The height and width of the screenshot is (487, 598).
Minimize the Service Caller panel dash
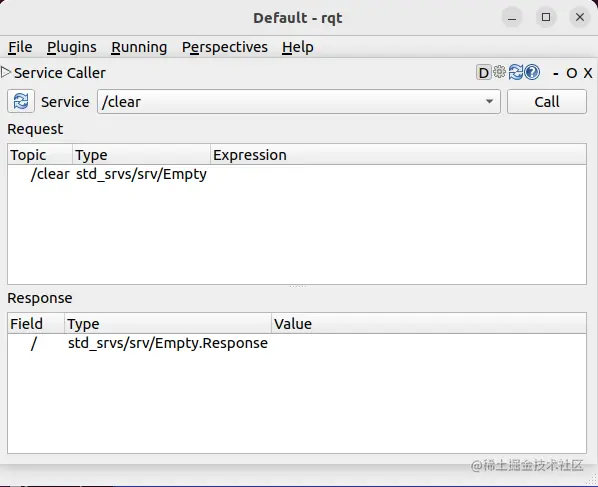click(x=556, y=73)
